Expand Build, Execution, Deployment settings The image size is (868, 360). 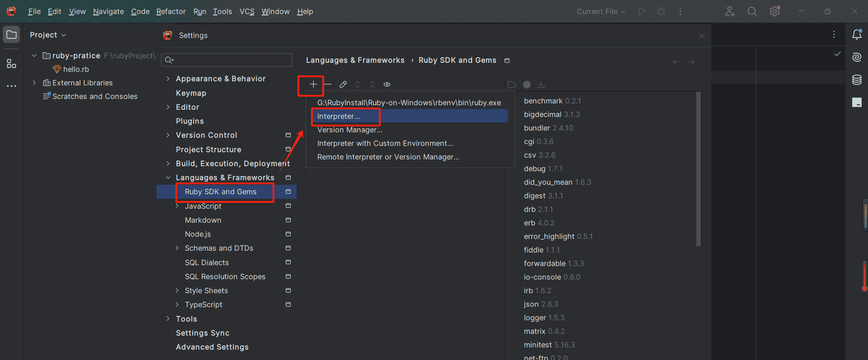pyautogui.click(x=168, y=164)
